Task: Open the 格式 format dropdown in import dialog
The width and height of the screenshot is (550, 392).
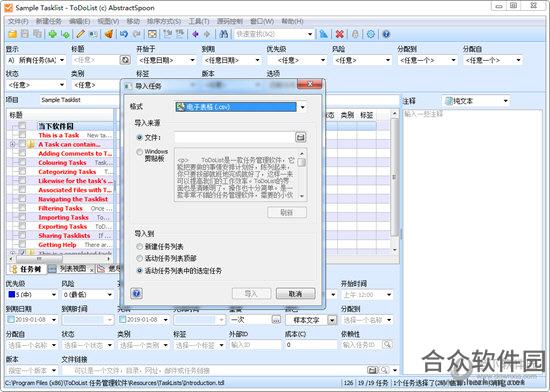Action: [x=302, y=107]
